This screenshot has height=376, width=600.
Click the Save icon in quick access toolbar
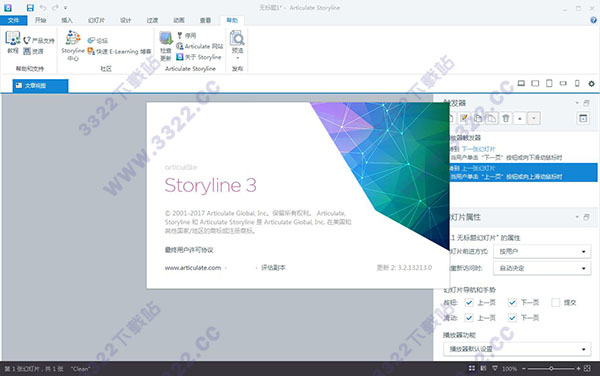30,8
